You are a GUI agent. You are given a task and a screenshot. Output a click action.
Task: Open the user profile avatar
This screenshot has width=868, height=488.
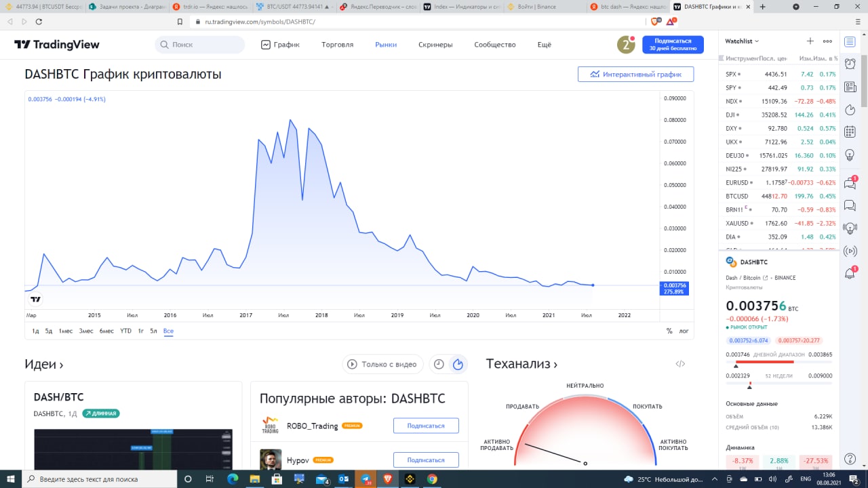(x=625, y=45)
